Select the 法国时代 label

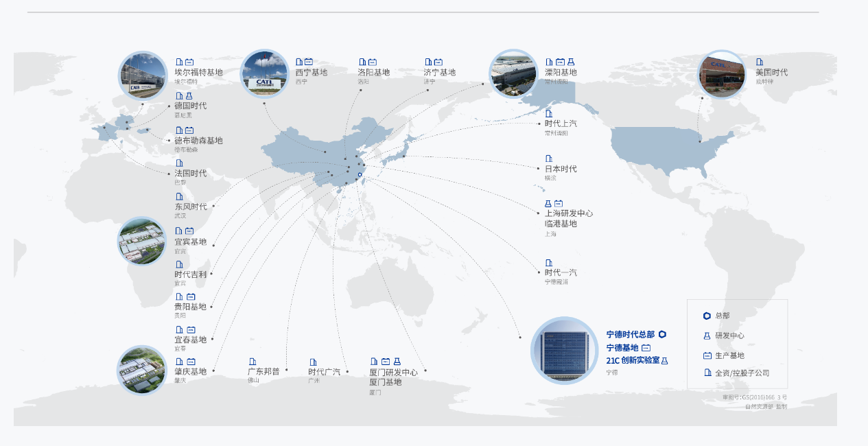[x=190, y=173]
